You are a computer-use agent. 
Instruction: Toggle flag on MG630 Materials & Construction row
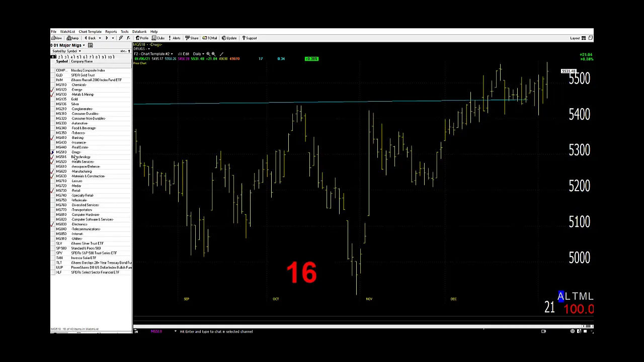coord(52,176)
